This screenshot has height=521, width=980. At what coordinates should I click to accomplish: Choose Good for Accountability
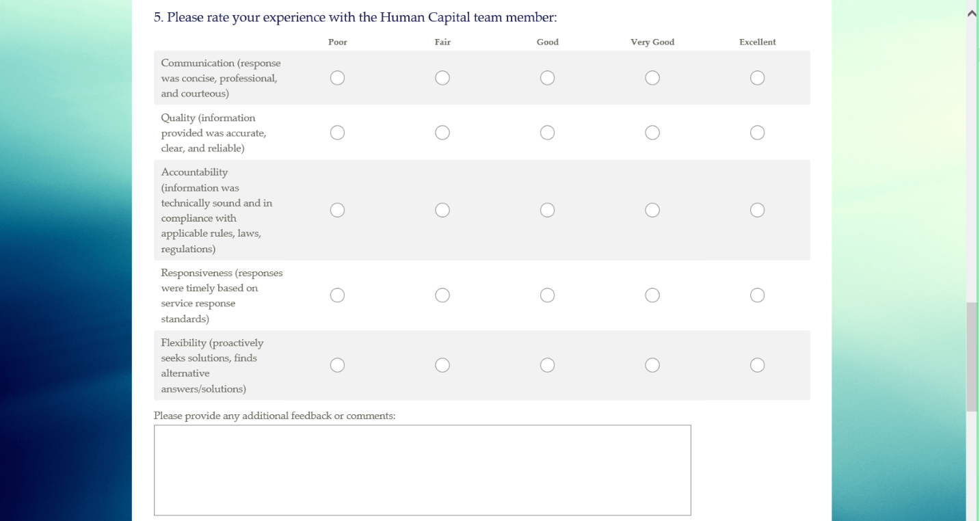(547, 210)
